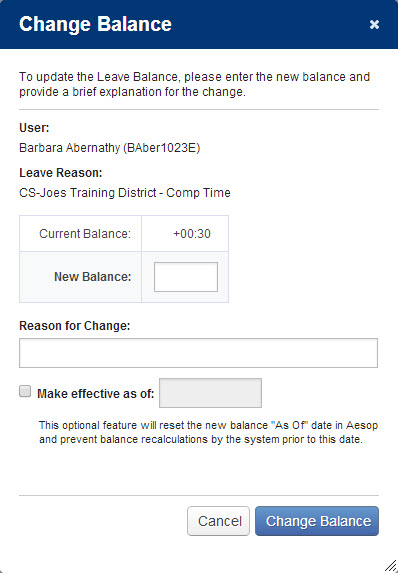Select the +00:30 current balance value

pyautogui.click(x=192, y=234)
